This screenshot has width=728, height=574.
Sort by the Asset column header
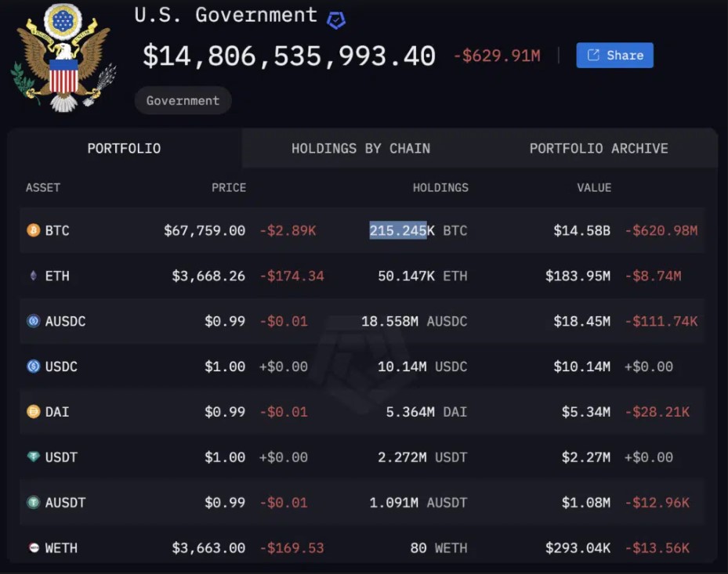pyautogui.click(x=43, y=188)
